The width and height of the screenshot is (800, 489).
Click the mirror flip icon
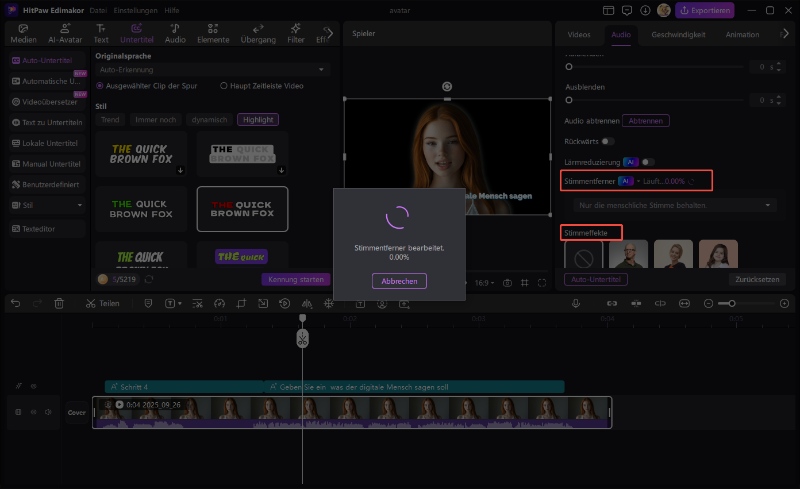pos(307,303)
